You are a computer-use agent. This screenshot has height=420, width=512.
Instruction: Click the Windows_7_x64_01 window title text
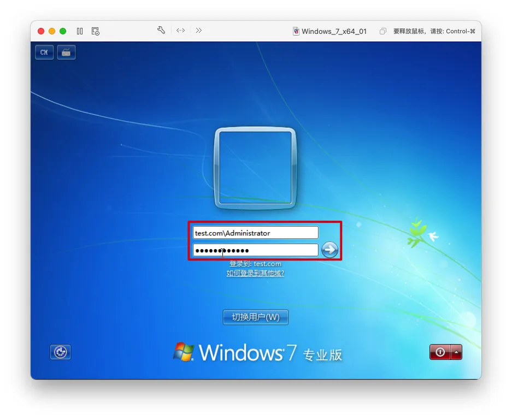click(x=334, y=31)
